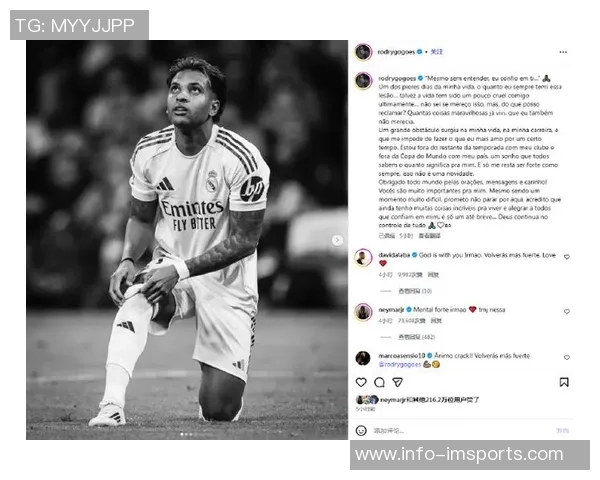Like marcoasensio10's comment
Screen dimensions: 600x480
tap(567, 358)
